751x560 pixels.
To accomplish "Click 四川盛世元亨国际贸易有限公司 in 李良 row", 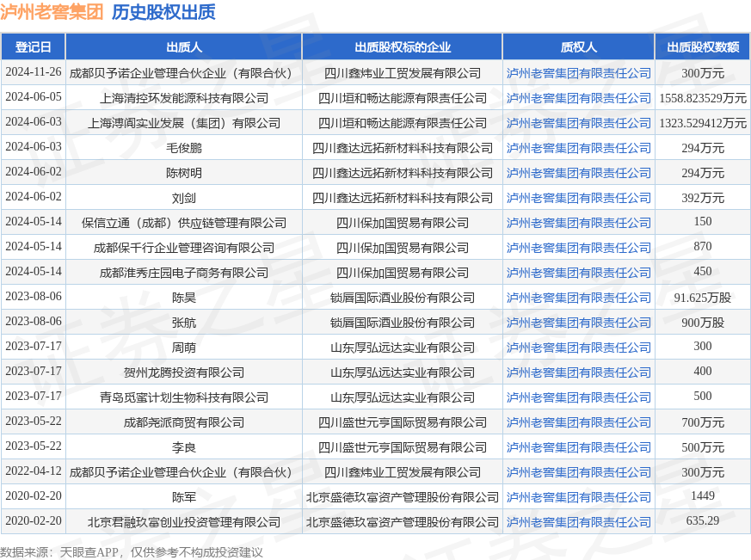I will pos(403,447).
